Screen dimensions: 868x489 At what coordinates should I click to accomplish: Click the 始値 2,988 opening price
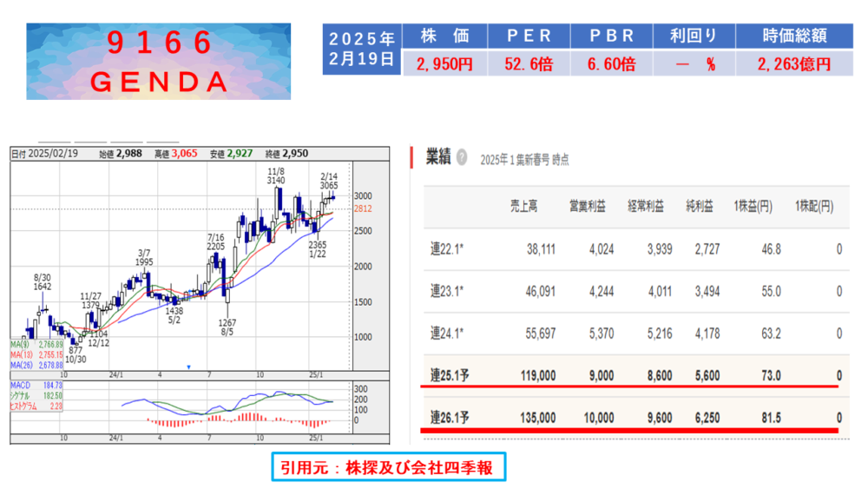point(120,154)
